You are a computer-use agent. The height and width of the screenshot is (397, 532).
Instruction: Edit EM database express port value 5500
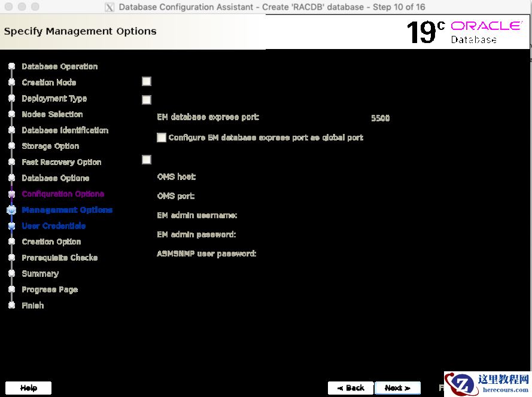380,118
